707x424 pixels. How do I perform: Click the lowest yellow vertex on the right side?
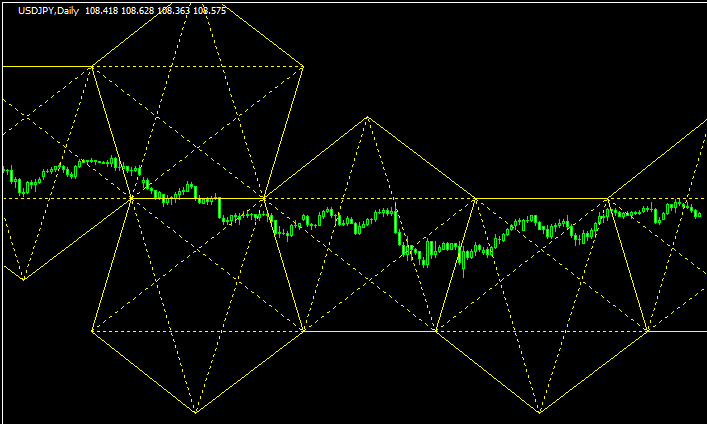click(x=540, y=412)
